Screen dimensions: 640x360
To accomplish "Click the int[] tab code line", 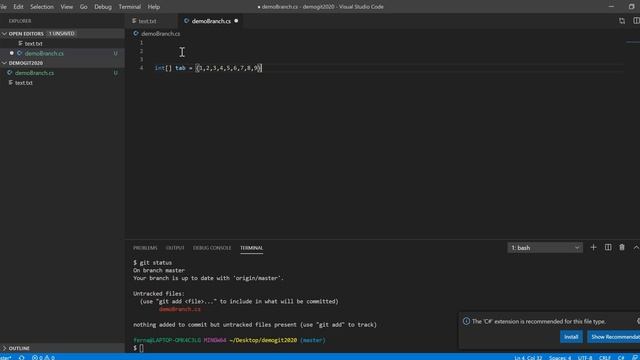I will tap(208, 68).
